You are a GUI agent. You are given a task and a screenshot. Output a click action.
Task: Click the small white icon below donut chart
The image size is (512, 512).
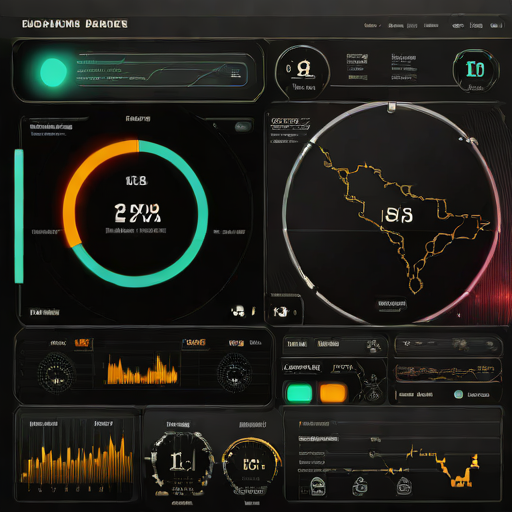238,311
